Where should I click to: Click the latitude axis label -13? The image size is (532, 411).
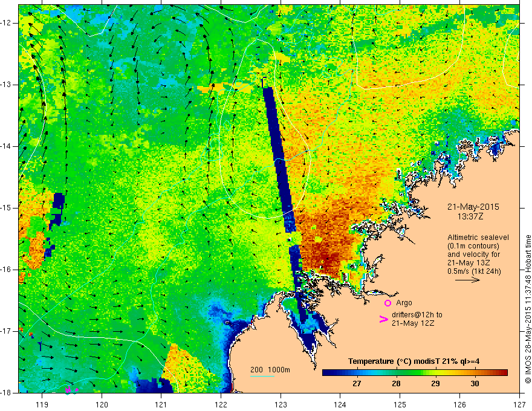pos(7,85)
